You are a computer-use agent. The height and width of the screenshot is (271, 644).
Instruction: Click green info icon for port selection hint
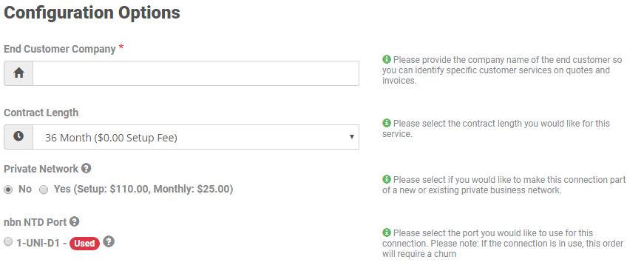pyautogui.click(x=387, y=232)
